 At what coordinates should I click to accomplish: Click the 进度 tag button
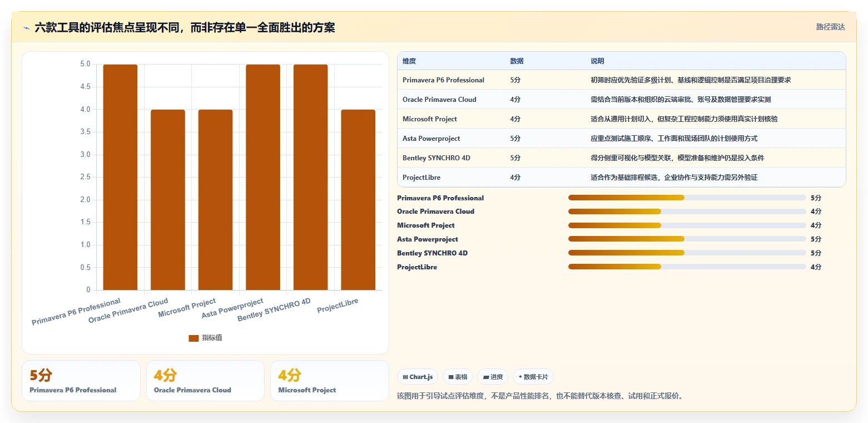point(493,377)
